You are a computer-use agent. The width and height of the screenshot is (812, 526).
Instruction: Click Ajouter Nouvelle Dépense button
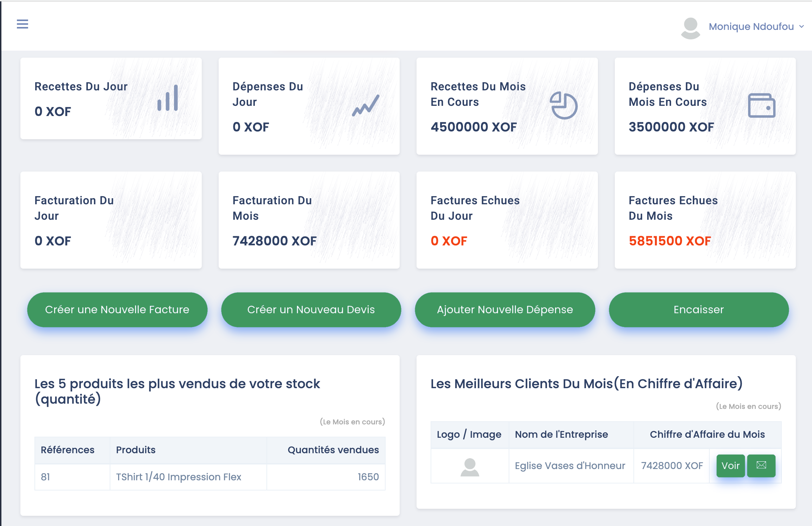505,310
